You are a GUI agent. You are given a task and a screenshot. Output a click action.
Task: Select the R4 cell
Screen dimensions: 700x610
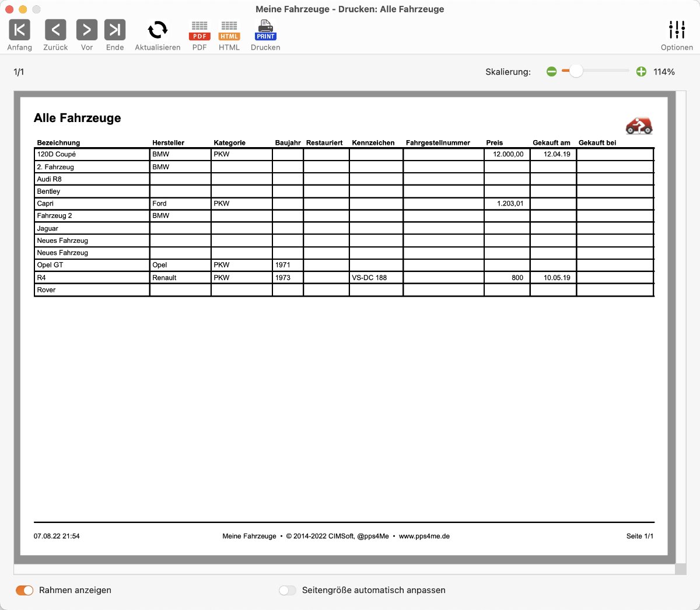coord(92,278)
